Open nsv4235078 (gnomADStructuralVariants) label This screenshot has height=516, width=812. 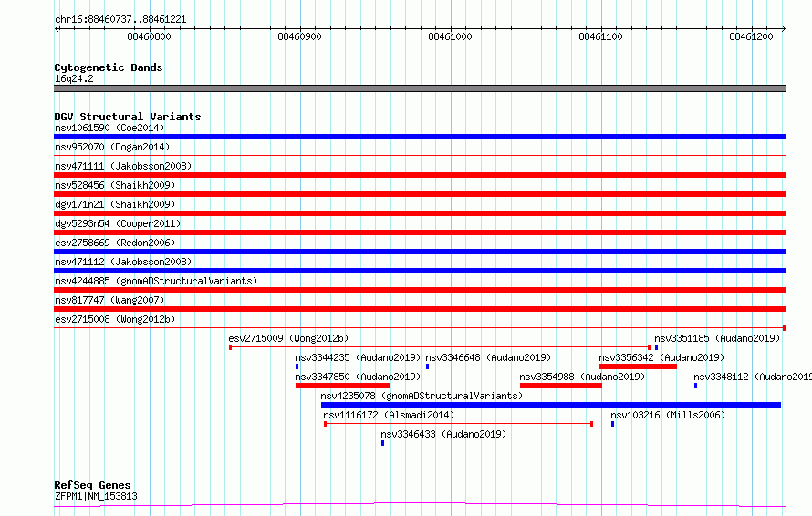click(422, 396)
